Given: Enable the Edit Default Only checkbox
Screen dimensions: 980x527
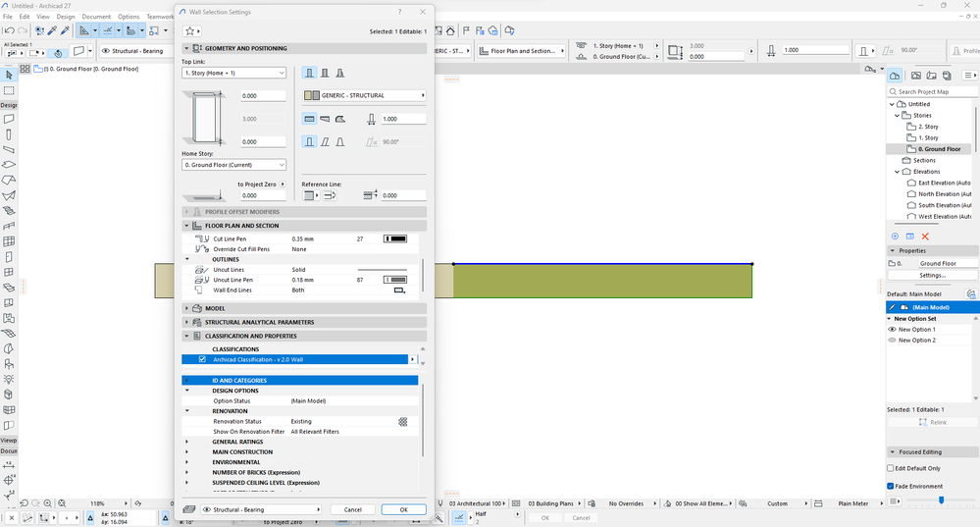Looking at the screenshot, I should pos(891,468).
